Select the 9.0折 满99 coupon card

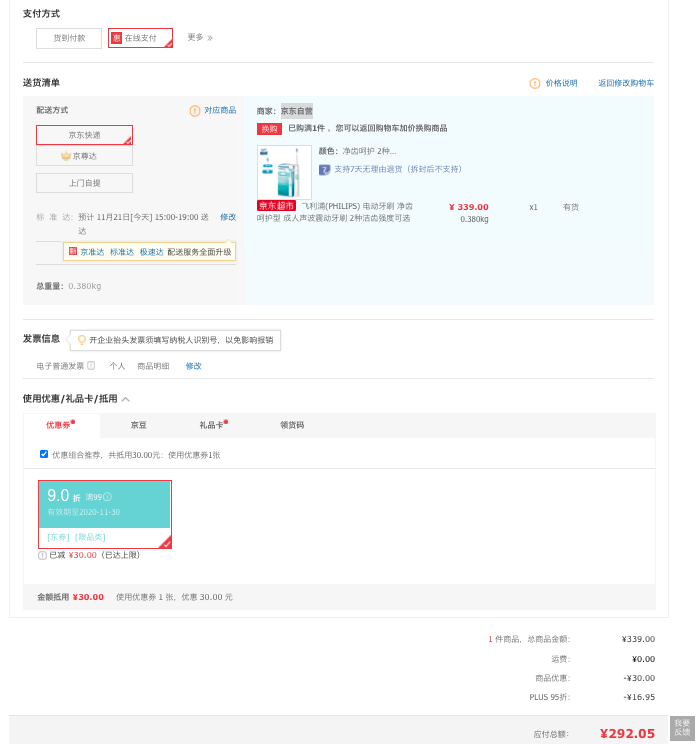click(105, 514)
